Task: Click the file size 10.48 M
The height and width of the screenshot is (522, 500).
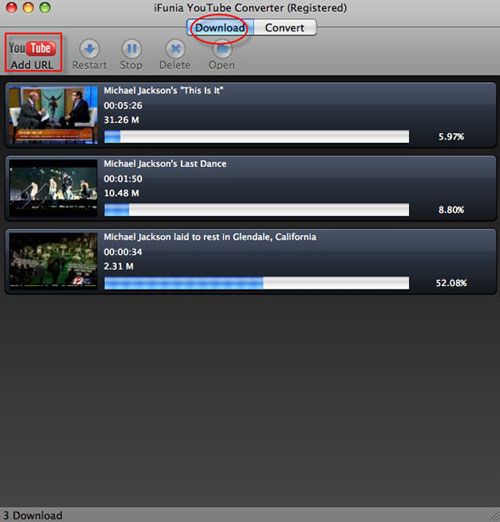Action: point(121,193)
